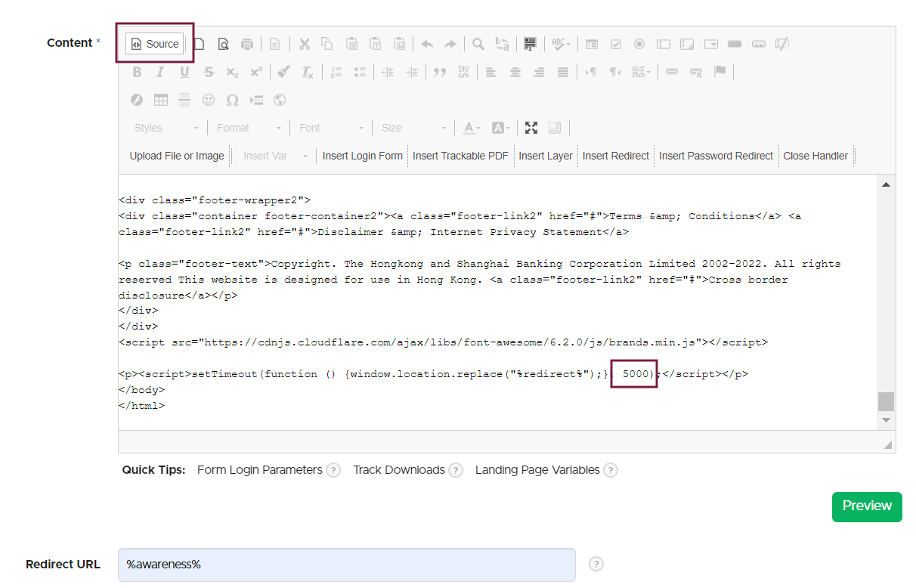Image resolution: width=916 pixels, height=588 pixels.
Task: Insert a Form element icon
Action: coord(592,44)
